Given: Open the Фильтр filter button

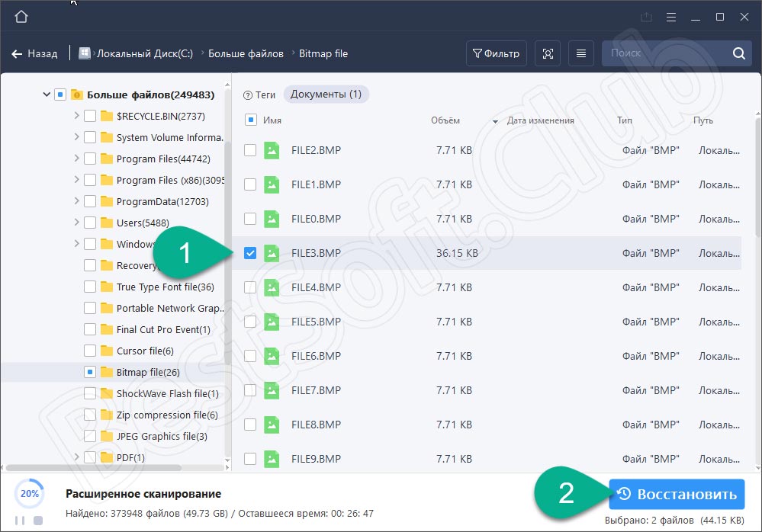Looking at the screenshot, I should coord(496,53).
